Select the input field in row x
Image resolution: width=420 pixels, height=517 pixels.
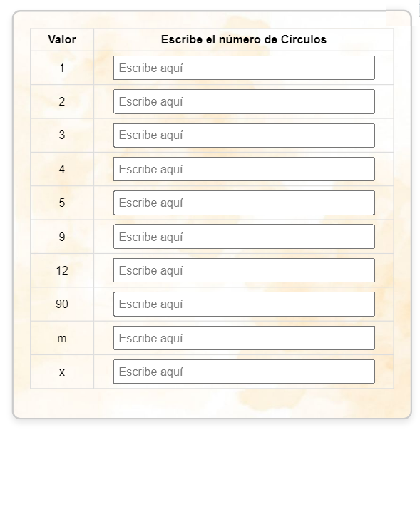(244, 372)
